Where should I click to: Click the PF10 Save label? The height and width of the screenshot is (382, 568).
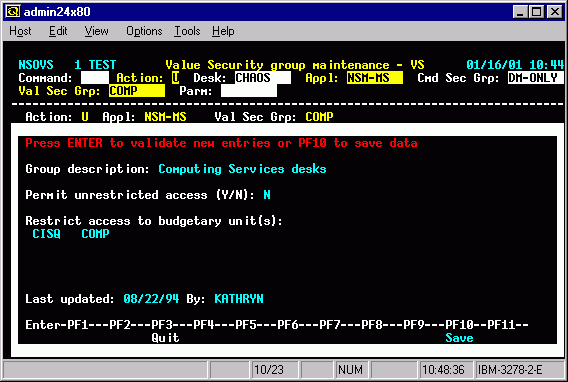coord(459,338)
